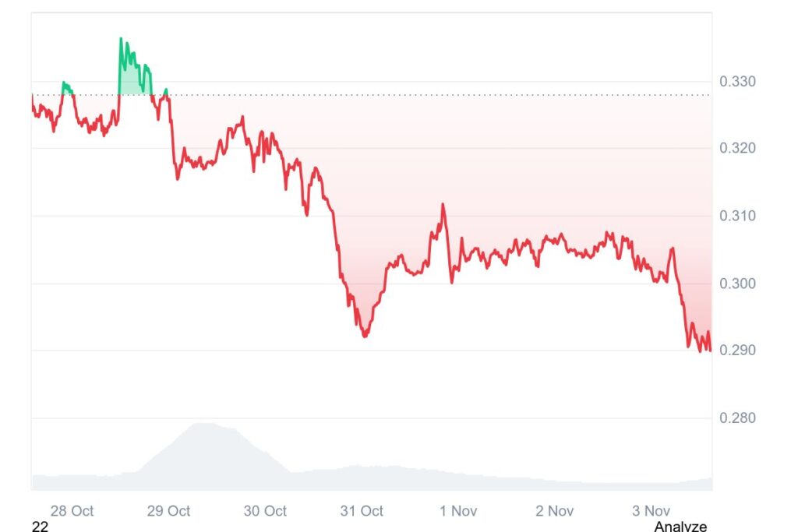The height and width of the screenshot is (532, 798).
Task: Click the 30 Oct date label
Action: click(265, 511)
